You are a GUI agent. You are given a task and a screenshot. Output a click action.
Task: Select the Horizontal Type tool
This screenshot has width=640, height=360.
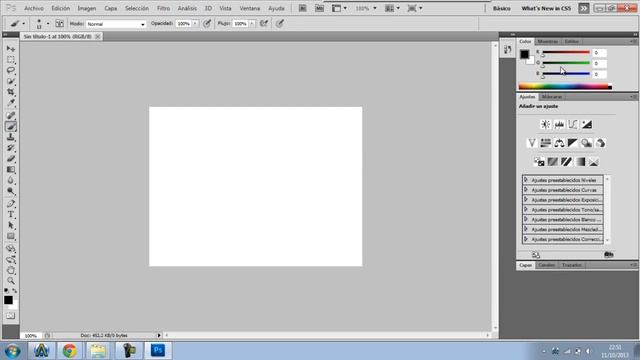[11, 215]
